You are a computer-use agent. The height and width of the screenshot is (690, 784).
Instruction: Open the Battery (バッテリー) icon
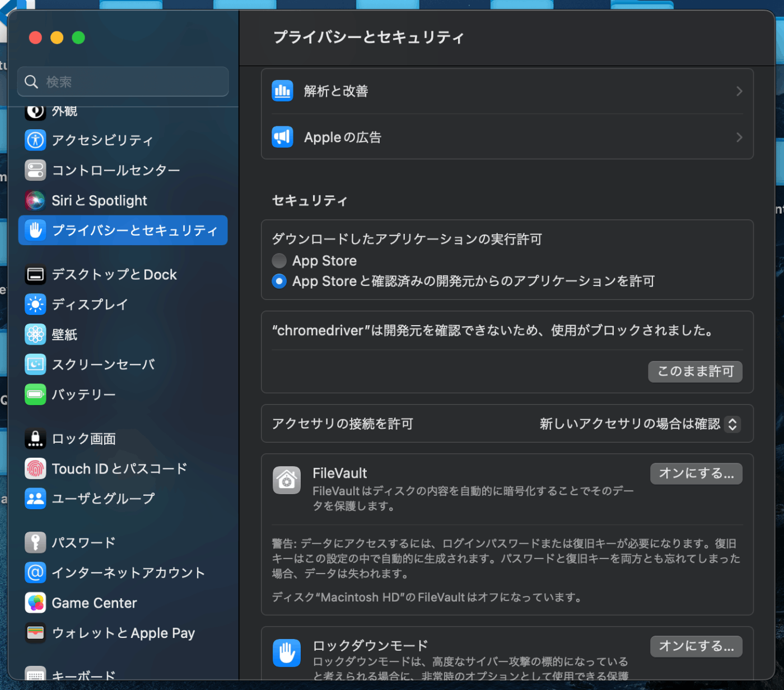[x=35, y=395]
